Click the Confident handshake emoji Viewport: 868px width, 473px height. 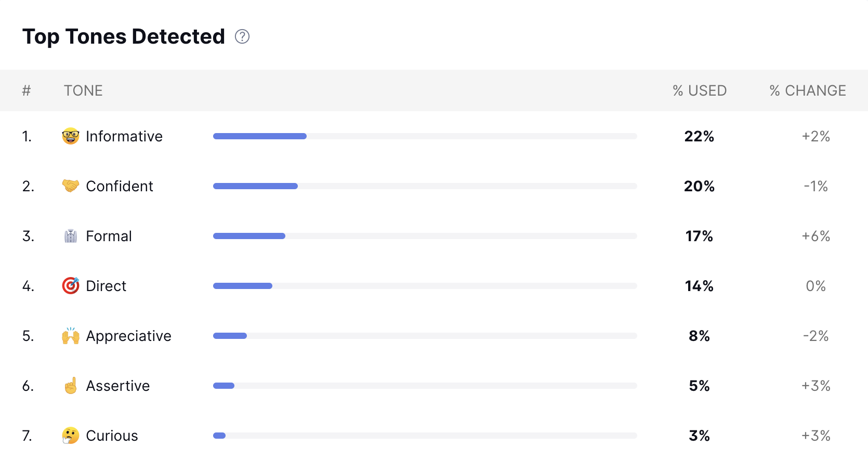click(71, 186)
